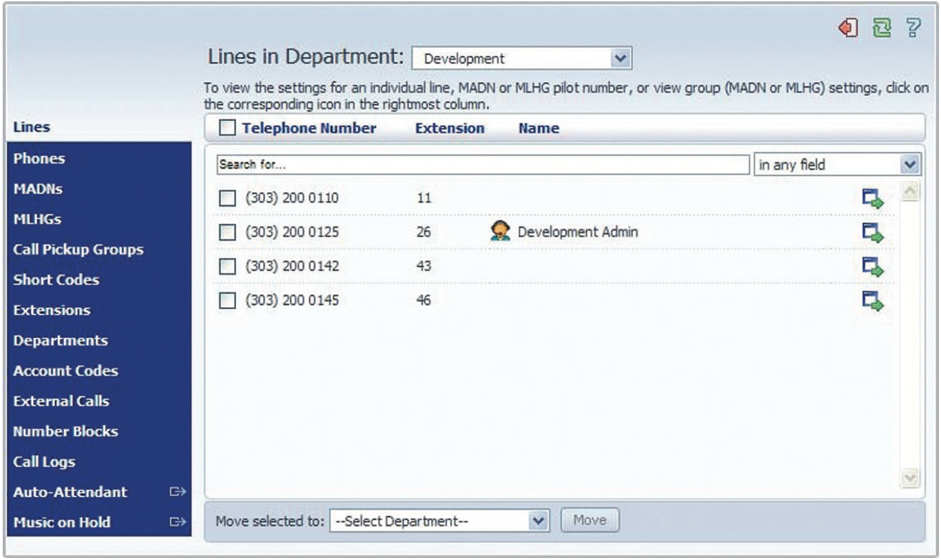Screen dimensions: 941x560
Task: Click extension value 26
Action: pyautogui.click(x=424, y=233)
